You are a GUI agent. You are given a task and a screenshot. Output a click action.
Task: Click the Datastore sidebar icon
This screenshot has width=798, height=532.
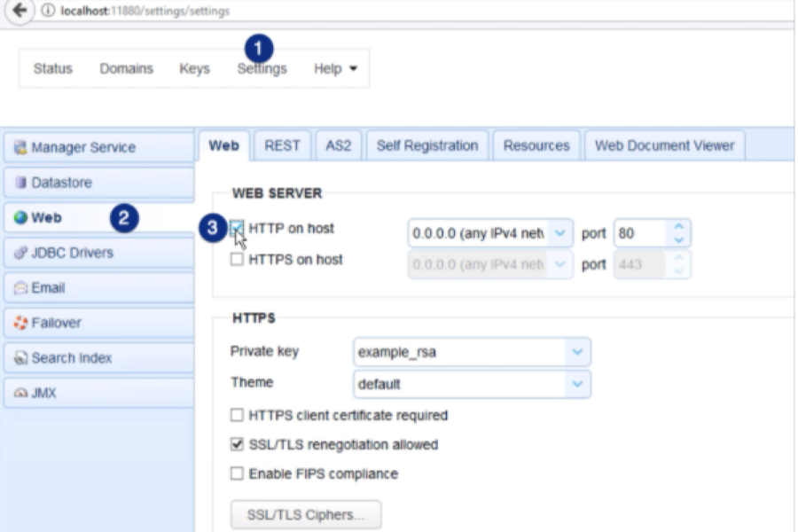pyautogui.click(x=20, y=183)
